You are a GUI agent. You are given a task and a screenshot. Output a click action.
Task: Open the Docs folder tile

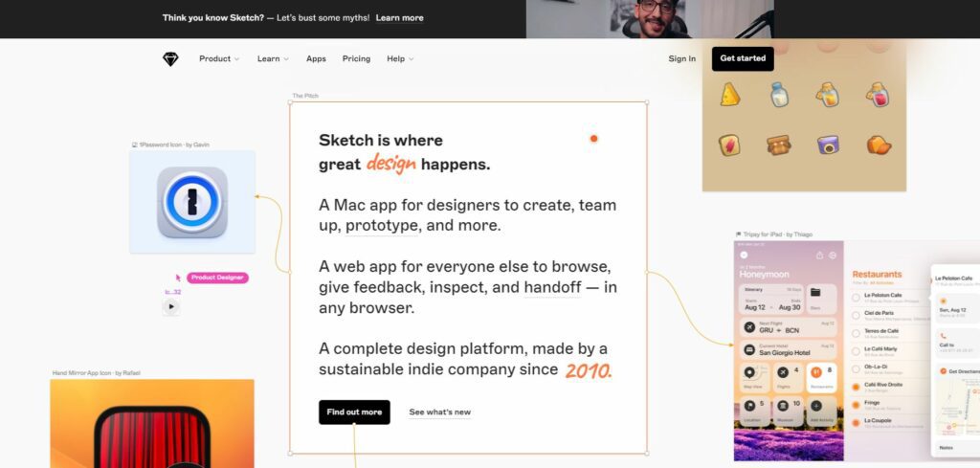pyautogui.click(x=822, y=300)
